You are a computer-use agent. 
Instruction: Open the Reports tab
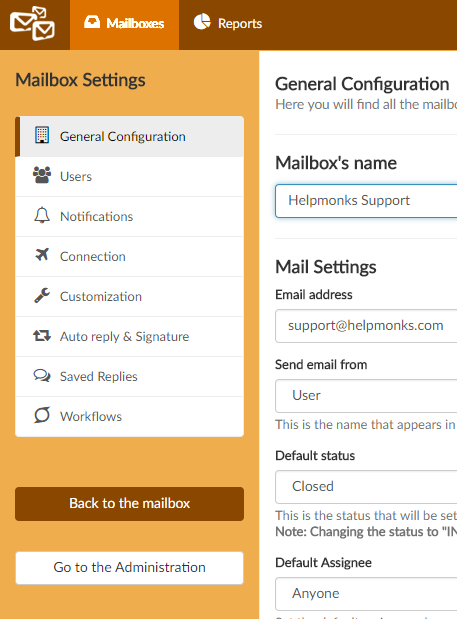[x=228, y=25]
